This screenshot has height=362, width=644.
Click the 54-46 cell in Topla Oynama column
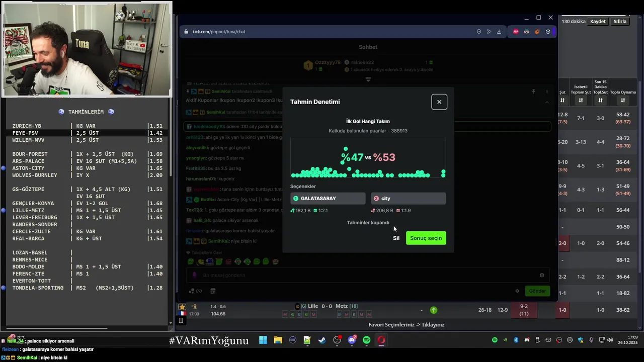point(623,243)
